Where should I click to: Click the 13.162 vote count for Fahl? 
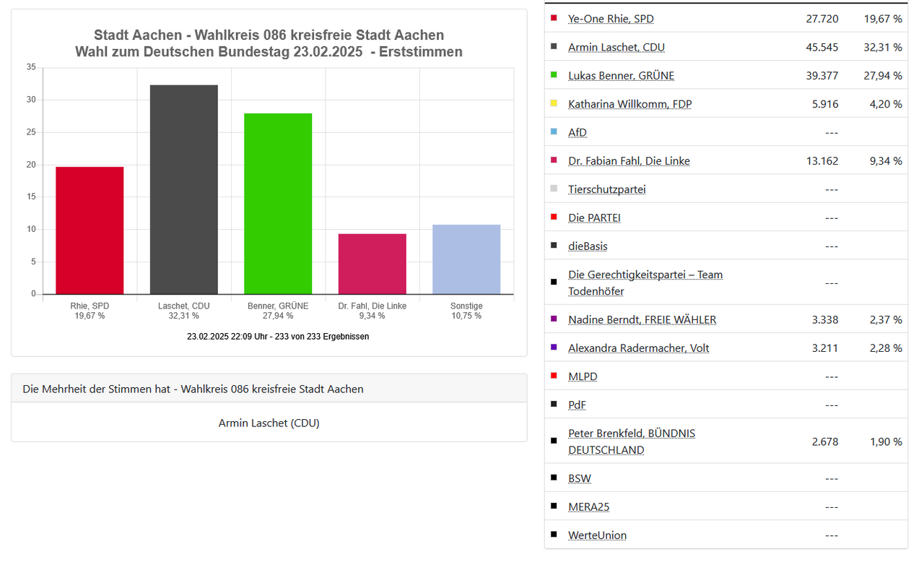click(x=821, y=160)
